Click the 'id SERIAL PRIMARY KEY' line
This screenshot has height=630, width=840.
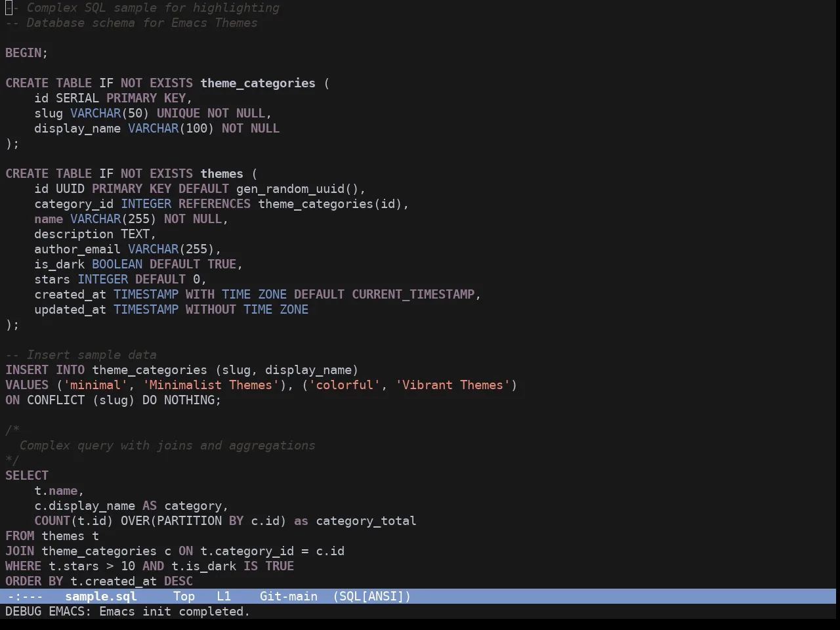pos(114,98)
